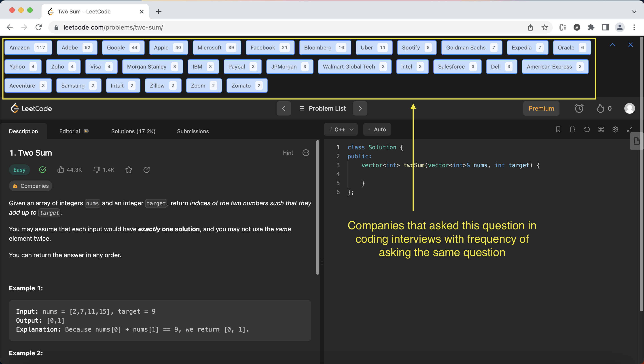Select the Goldman Sachs 7 company tag
Viewport: 644px width, 364px height.
[x=472, y=47]
